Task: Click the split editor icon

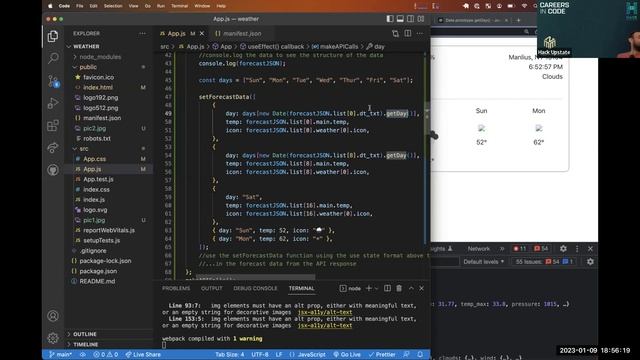Action: (x=408, y=33)
